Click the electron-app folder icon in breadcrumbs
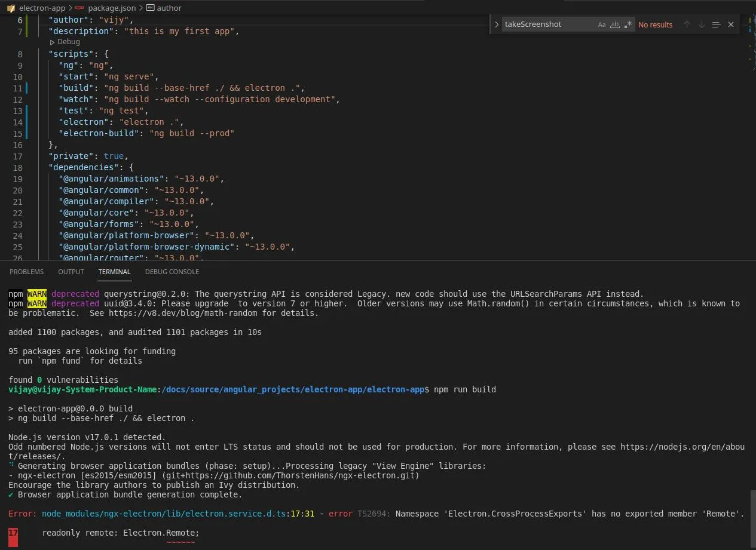756x550 pixels. point(11,8)
